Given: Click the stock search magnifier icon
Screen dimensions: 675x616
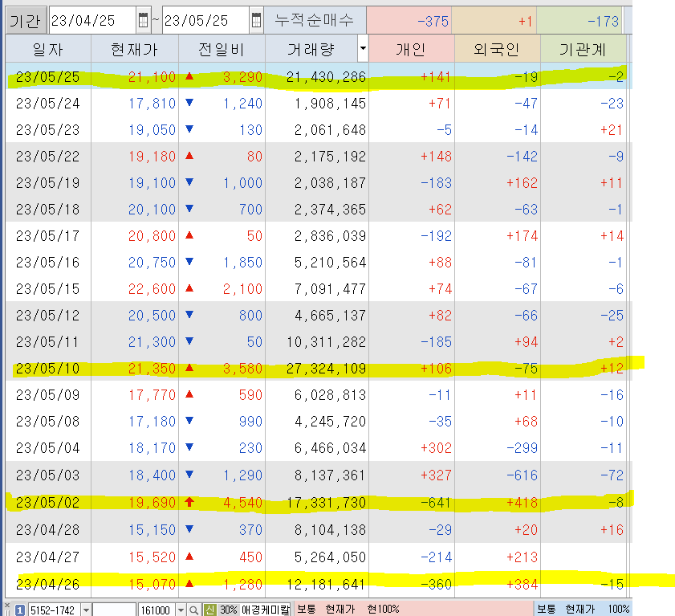Looking at the screenshot, I should coord(193,610).
